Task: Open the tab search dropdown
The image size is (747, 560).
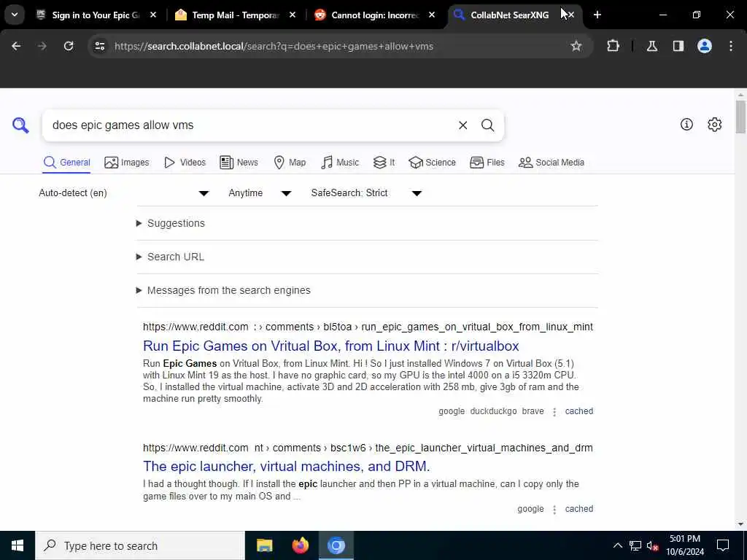Action: pos(15,15)
